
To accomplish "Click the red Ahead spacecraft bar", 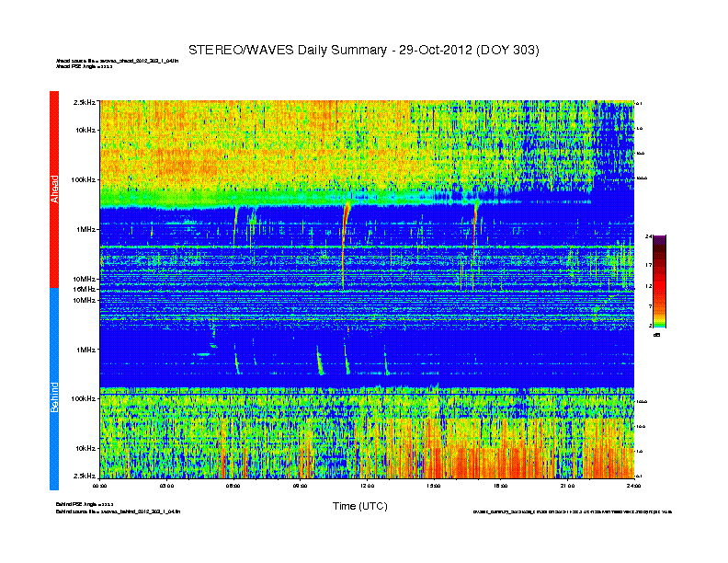I will click(53, 190).
